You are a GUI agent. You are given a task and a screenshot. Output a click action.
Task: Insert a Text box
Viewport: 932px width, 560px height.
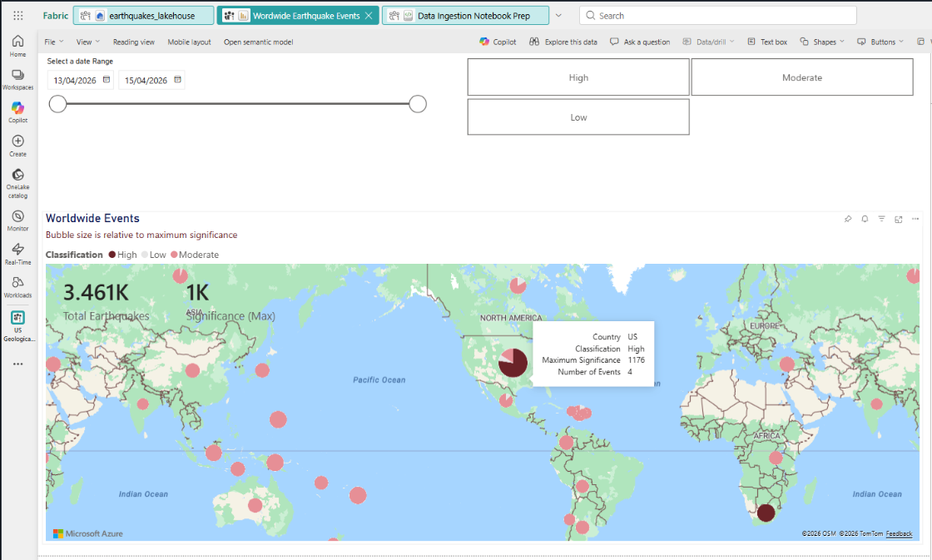point(767,42)
